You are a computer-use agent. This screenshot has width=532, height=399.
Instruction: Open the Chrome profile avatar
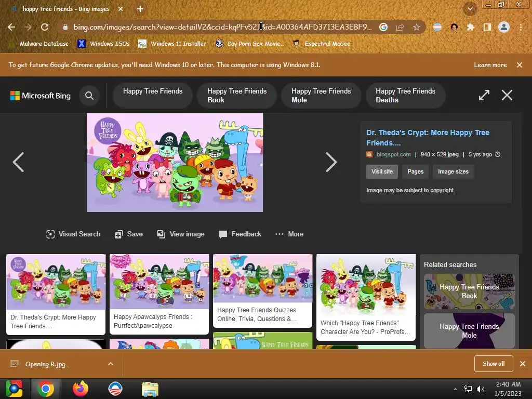tap(504, 27)
